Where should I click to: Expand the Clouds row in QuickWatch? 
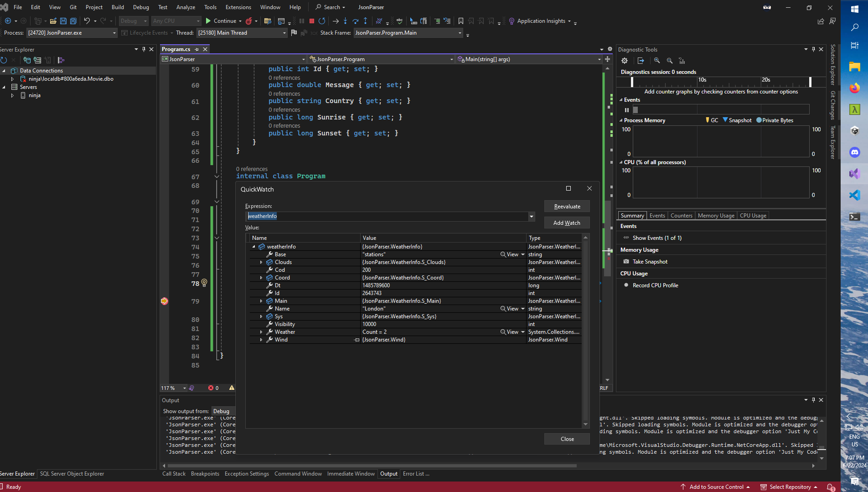[x=261, y=262]
